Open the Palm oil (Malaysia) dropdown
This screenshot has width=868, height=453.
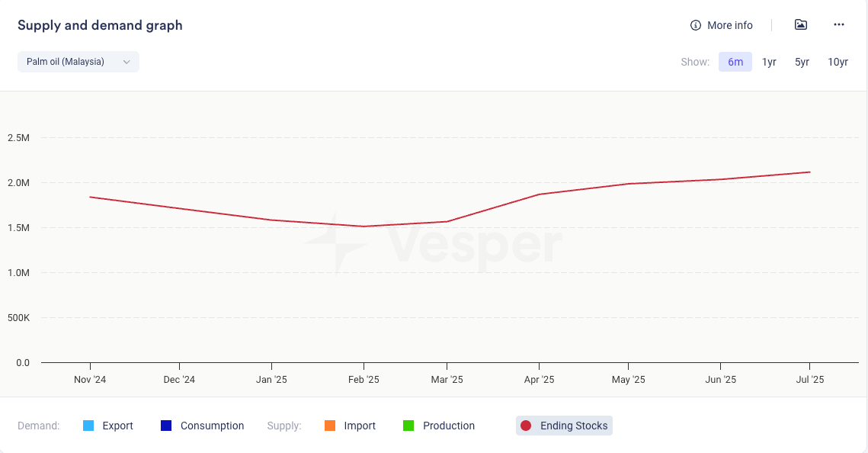point(78,62)
